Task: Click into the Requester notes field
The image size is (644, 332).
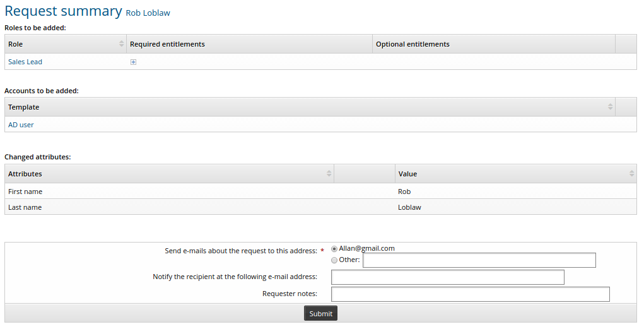Action: point(470,294)
